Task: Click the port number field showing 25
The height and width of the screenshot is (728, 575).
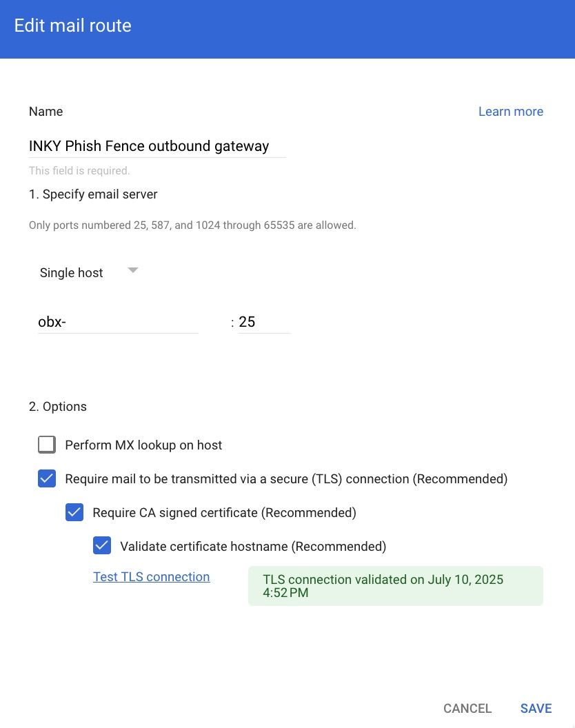Action: coord(263,322)
